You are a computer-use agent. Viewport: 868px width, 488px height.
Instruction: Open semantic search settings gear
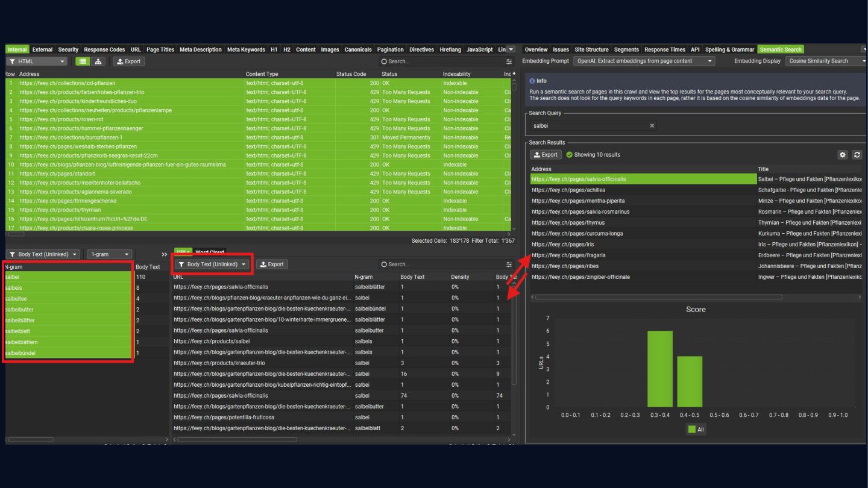point(843,155)
